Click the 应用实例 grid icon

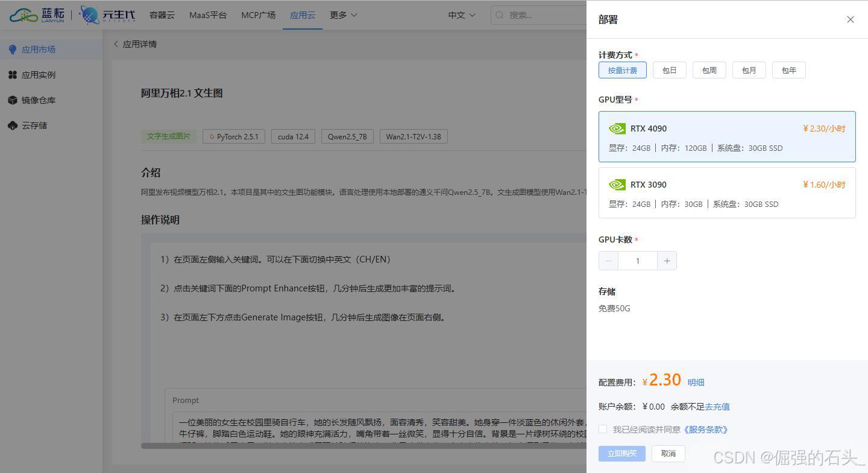click(13, 75)
